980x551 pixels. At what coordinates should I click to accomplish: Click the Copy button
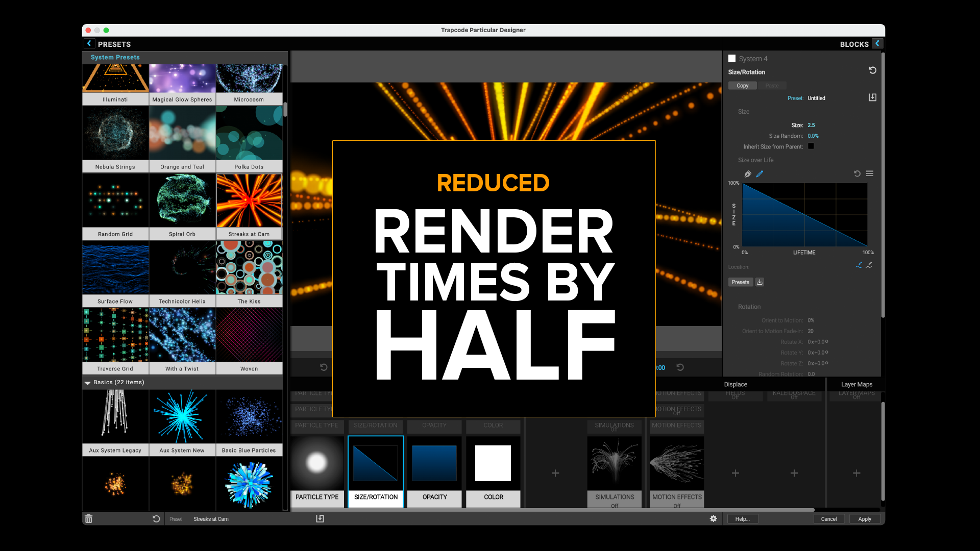point(743,86)
